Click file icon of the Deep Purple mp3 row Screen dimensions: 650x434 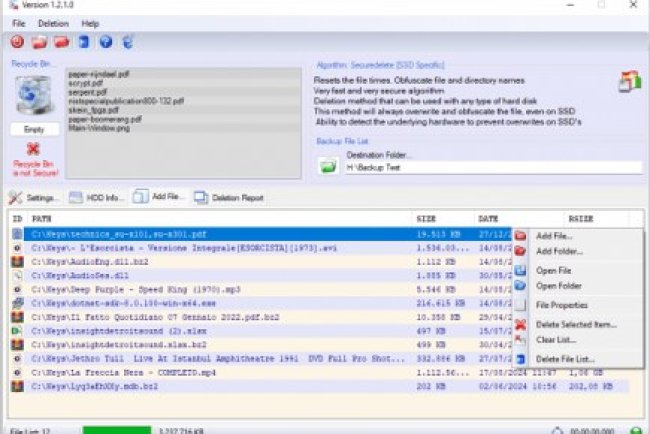tap(17, 289)
